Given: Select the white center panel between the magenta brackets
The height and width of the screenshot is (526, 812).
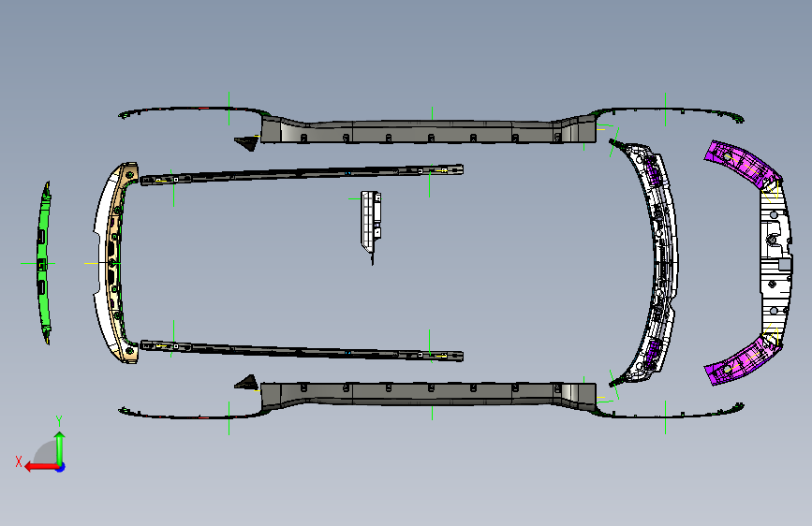Looking at the screenshot, I should [775, 263].
